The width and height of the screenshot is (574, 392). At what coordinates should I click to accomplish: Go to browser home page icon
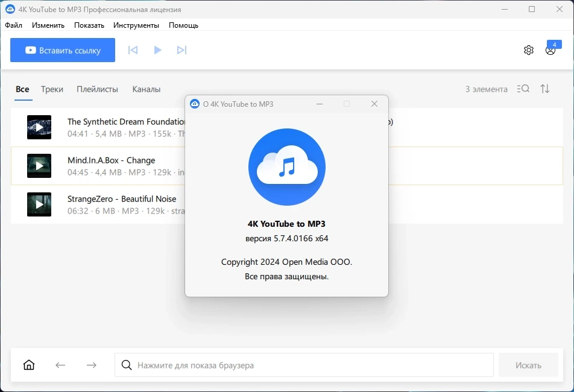coord(29,365)
